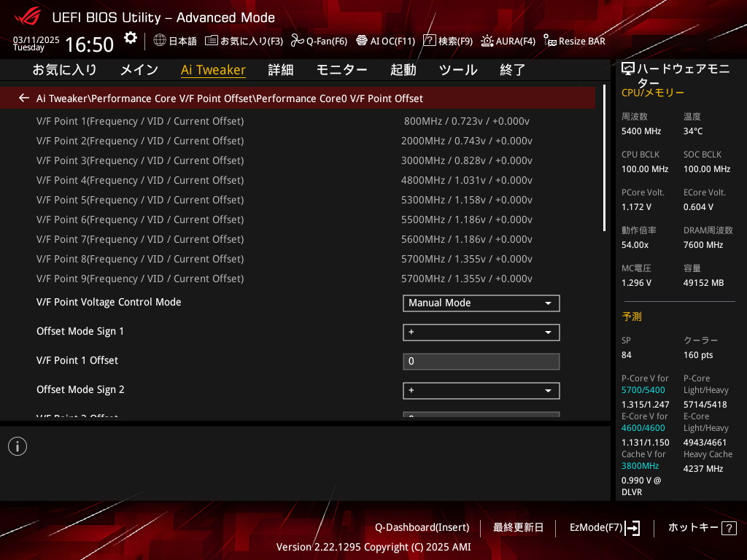
Task: Select V/F Point 4 frequency row
Action: click(298, 180)
